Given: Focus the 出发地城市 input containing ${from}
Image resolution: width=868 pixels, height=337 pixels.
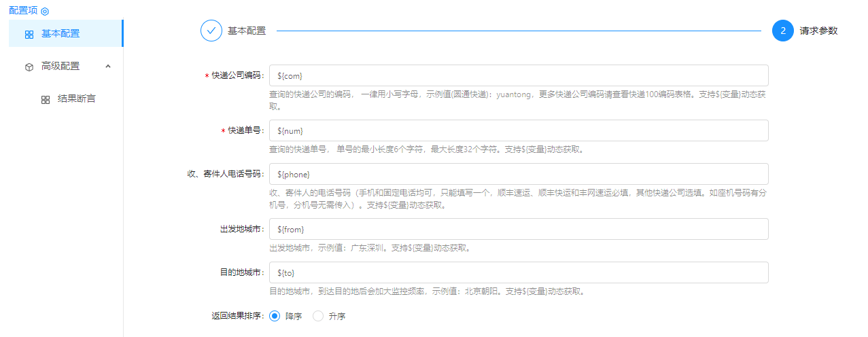Looking at the screenshot, I should 519,229.
